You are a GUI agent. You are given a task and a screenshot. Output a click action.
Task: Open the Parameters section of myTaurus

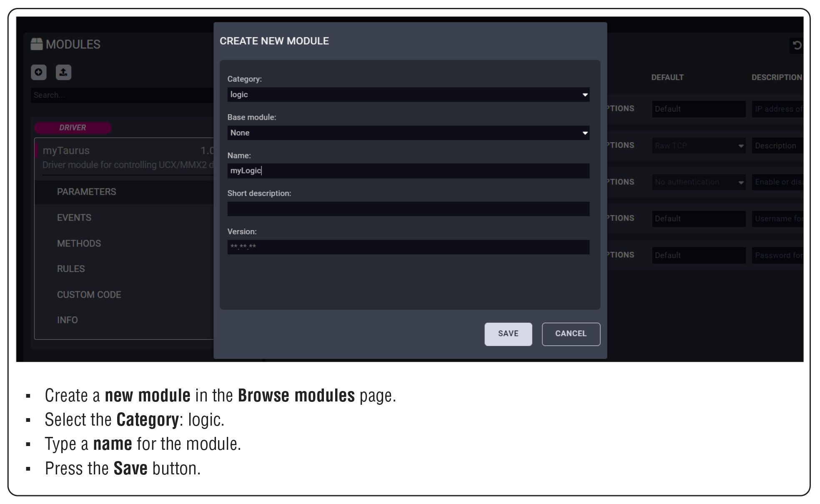click(x=86, y=192)
